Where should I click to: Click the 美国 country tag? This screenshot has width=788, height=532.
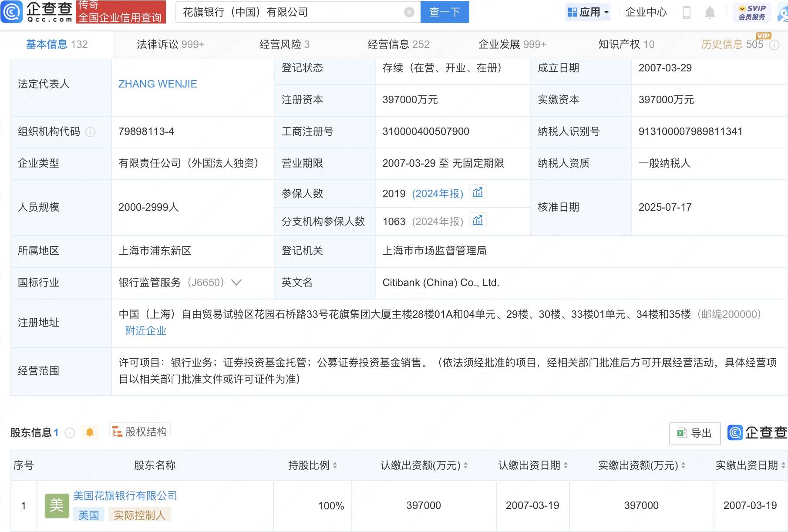coord(89,515)
